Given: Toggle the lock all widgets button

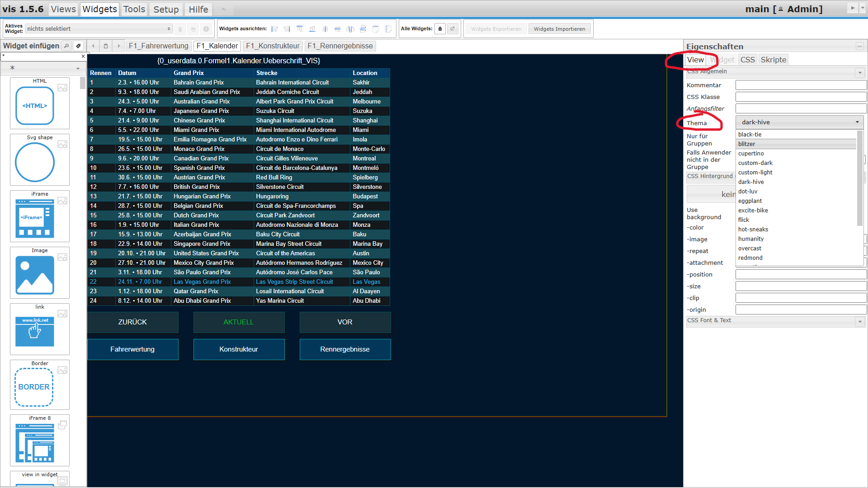Looking at the screenshot, I should point(440,29).
